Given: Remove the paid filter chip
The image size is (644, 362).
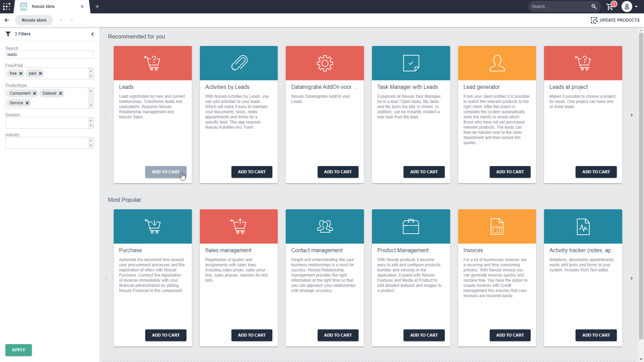Looking at the screenshot, I should [x=40, y=73].
